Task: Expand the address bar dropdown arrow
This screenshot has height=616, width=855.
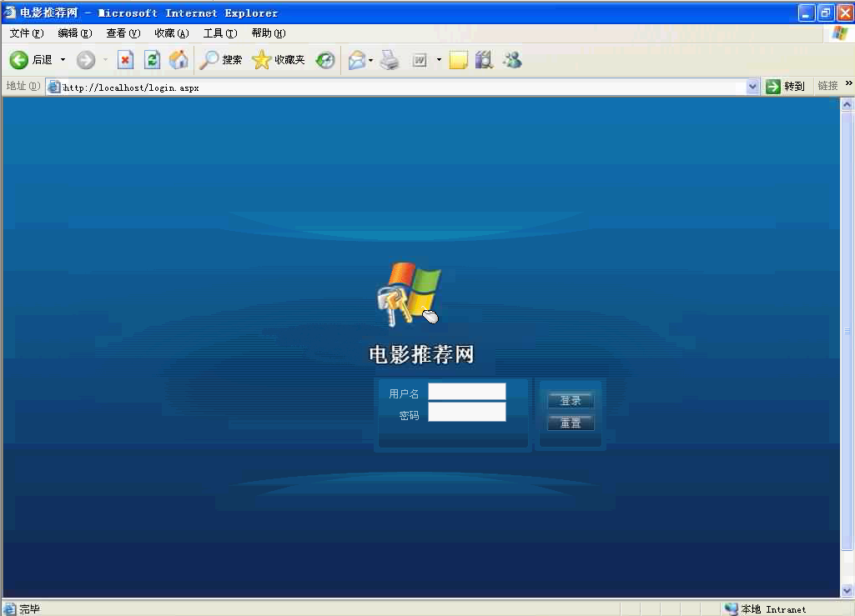Action: click(x=752, y=87)
